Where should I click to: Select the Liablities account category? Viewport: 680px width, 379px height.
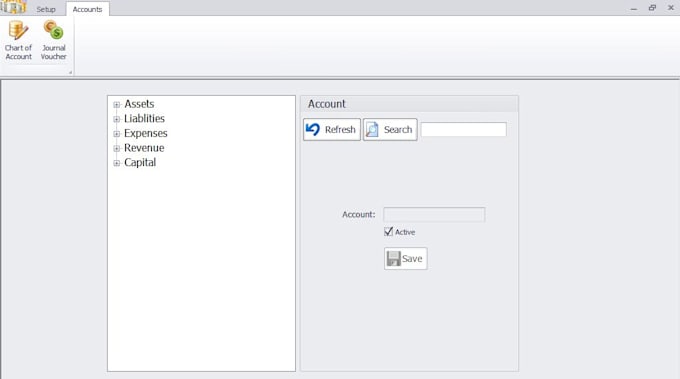point(144,118)
